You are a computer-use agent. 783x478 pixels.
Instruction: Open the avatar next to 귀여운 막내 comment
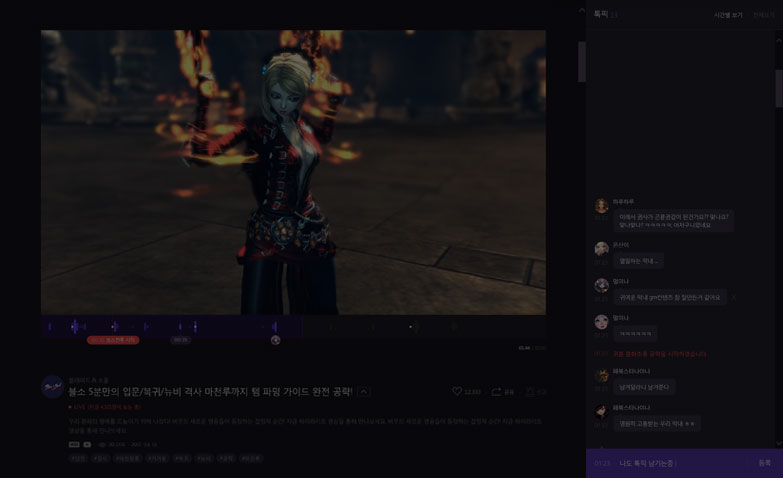coord(601,285)
